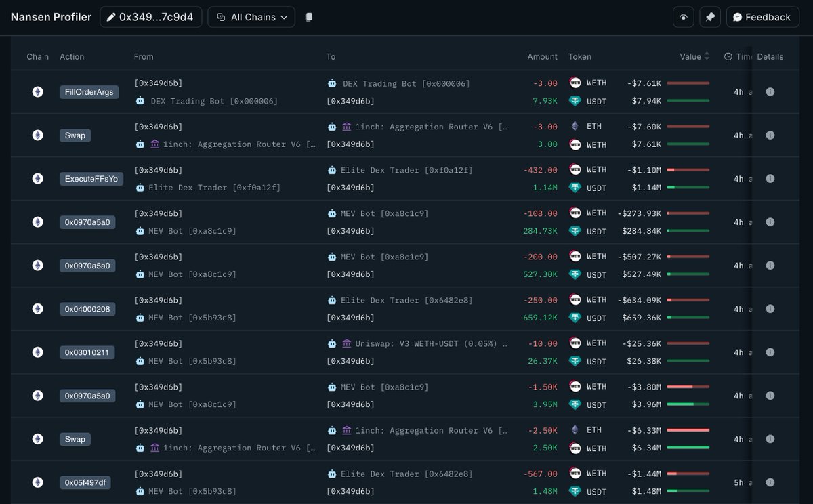Click Ethereum chain icon in 0x03010211 row

tap(38, 352)
